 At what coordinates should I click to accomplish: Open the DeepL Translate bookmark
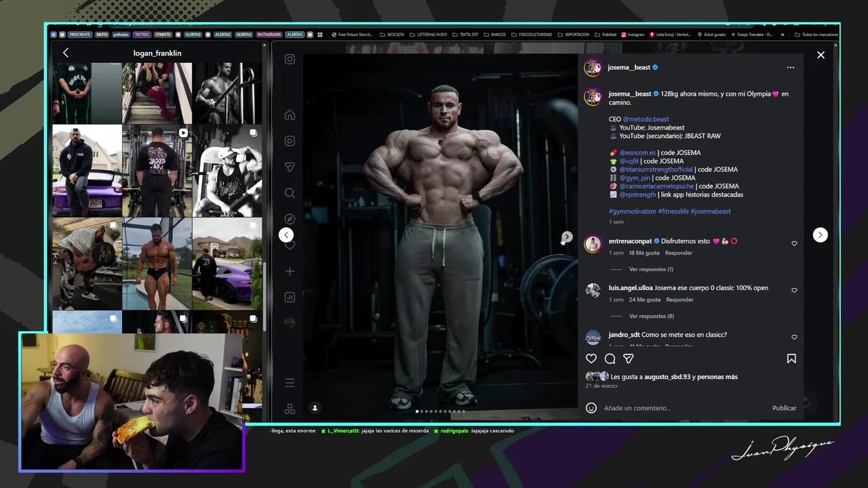pyautogui.click(x=752, y=35)
